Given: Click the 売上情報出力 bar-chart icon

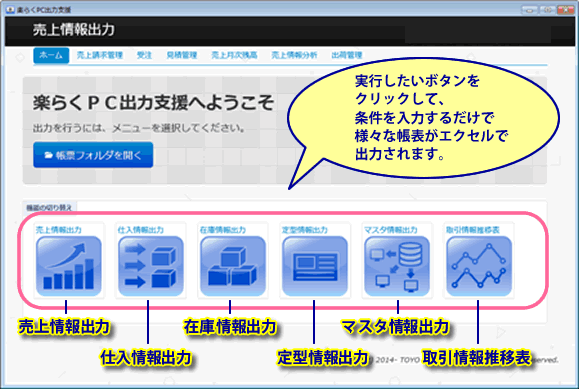Looking at the screenshot, I should coord(69,266).
